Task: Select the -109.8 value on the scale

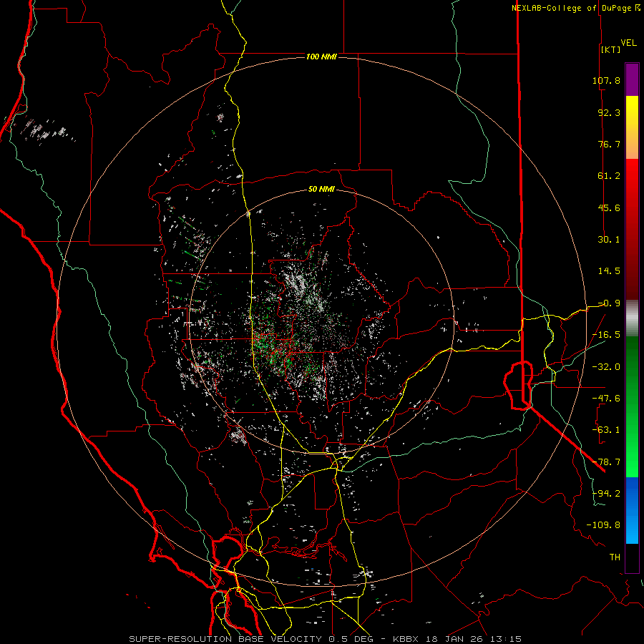Action: (603, 525)
